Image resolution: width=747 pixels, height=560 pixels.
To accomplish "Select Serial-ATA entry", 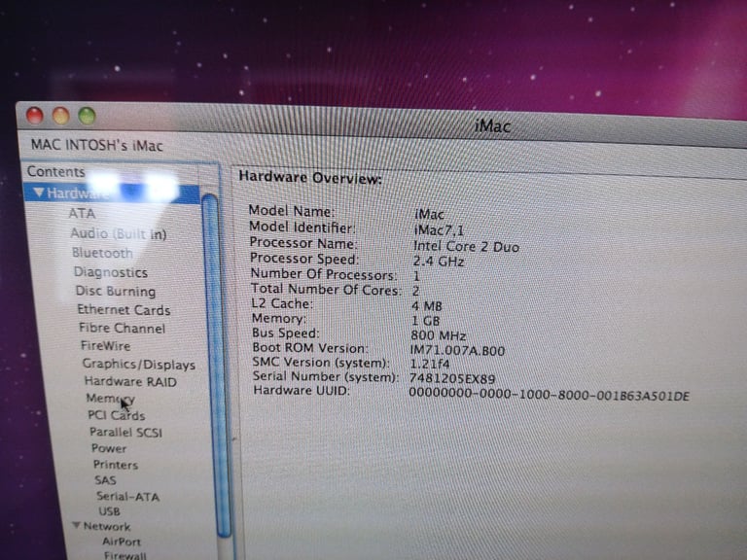I will click(x=127, y=497).
